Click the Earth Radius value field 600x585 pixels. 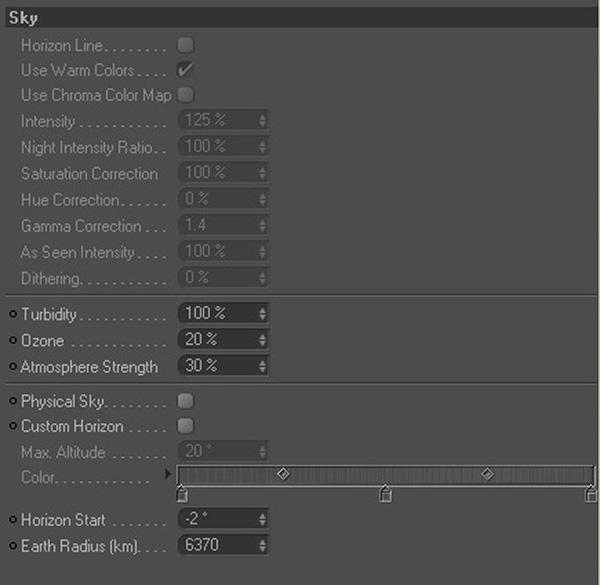[x=215, y=546]
